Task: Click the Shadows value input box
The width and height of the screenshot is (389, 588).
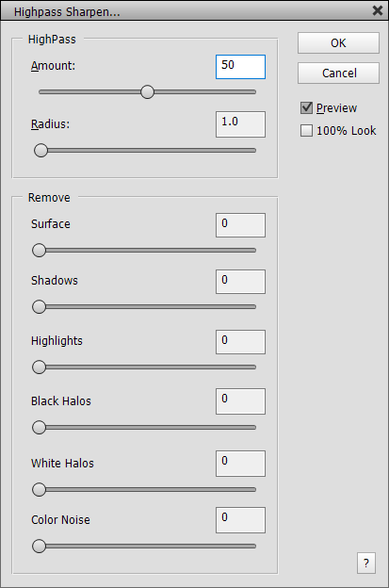Action: coord(240,282)
